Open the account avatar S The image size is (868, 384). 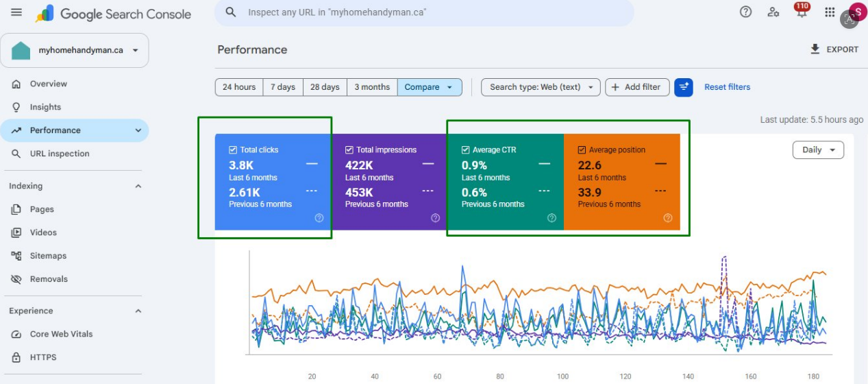pyautogui.click(x=858, y=12)
